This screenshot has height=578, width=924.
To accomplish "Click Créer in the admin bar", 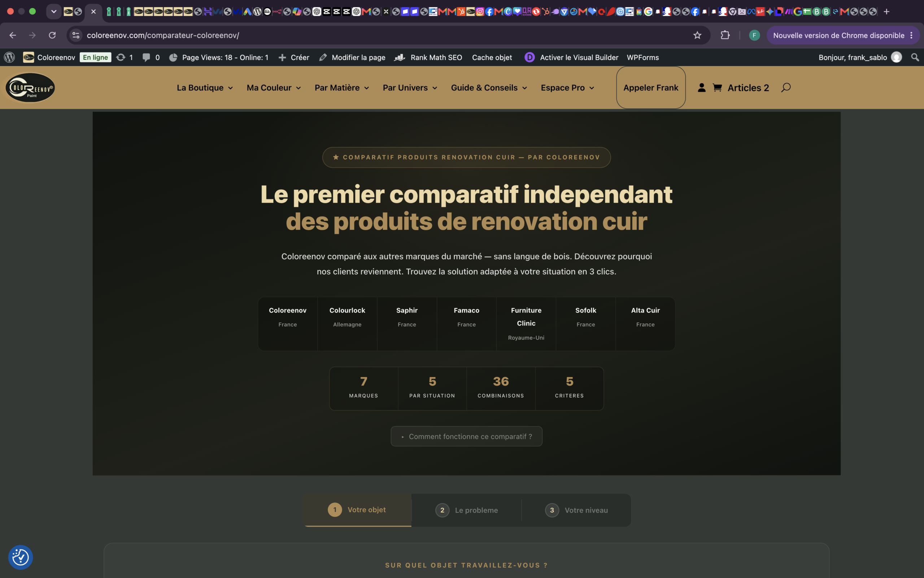I will 293,57.
